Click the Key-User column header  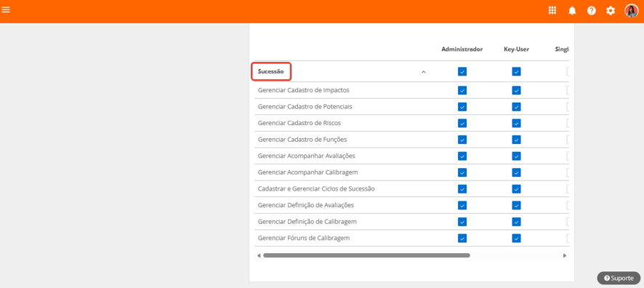pyautogui.click(x=516, y=49)
